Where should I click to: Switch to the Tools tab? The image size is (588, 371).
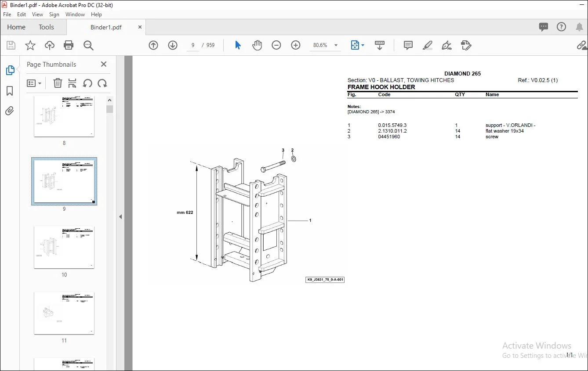click(x=46, y=27)
